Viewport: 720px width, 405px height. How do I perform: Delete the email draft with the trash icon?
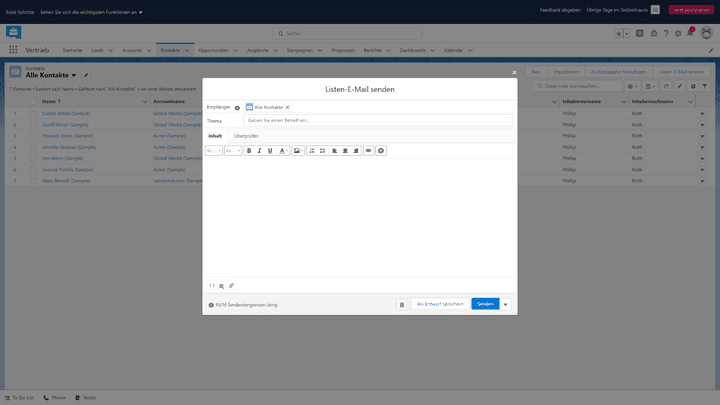[402, 304]
